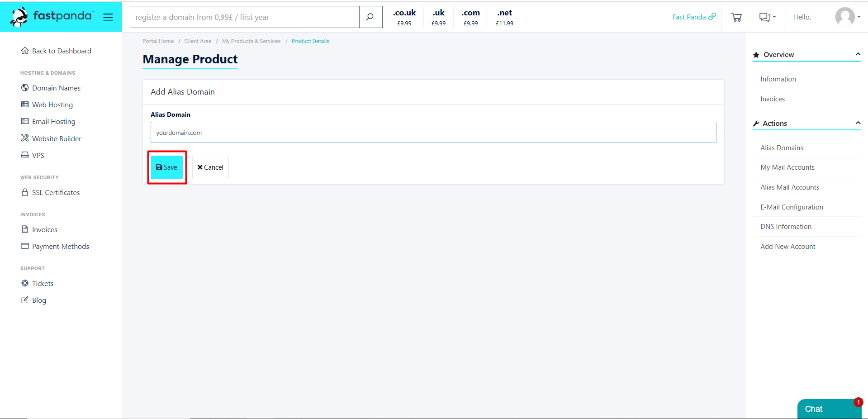
Task: Click the fastpanda logo
Action: click(x=52, y=17)
